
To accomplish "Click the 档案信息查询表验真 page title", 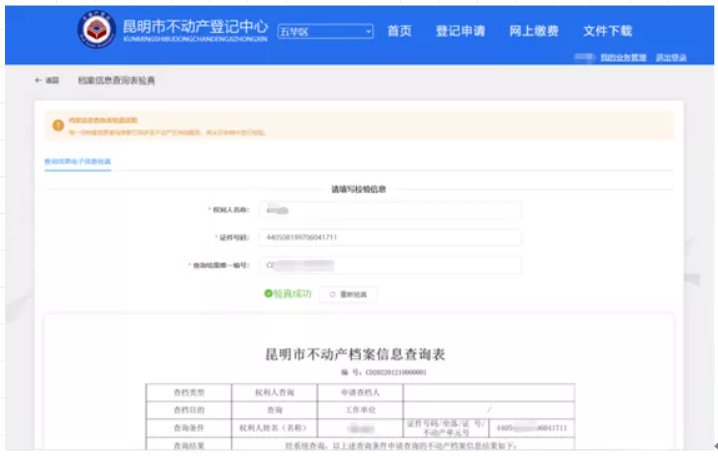I will coord(116,80).
